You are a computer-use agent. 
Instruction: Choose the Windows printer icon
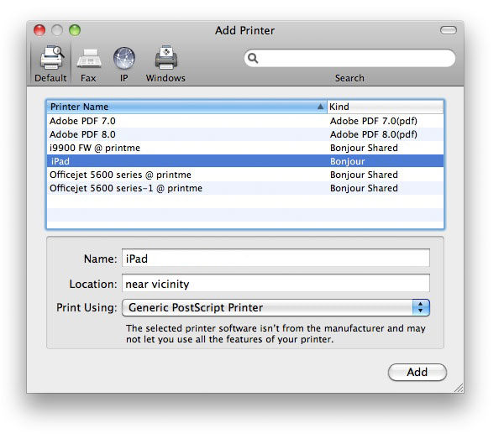click(165, 64)
